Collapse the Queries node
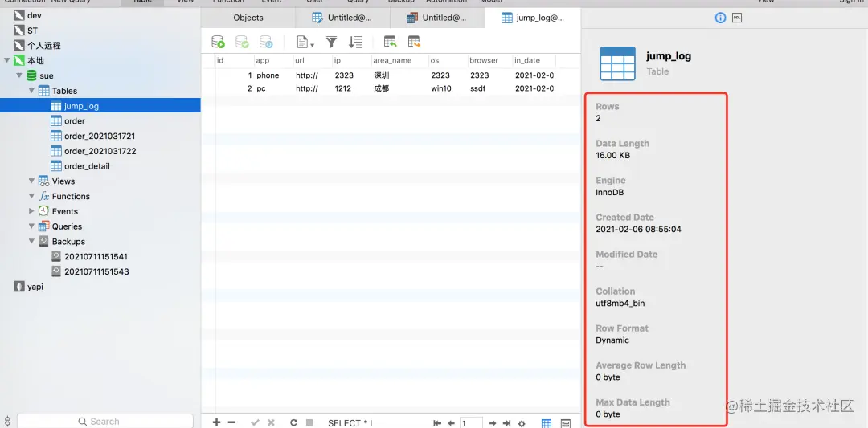 (x=31, y=226)
